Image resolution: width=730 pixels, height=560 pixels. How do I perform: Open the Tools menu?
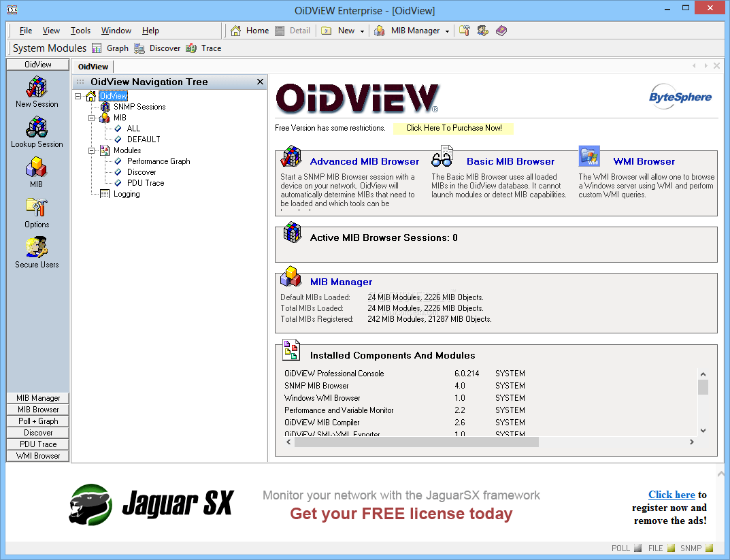coord(80,30)
